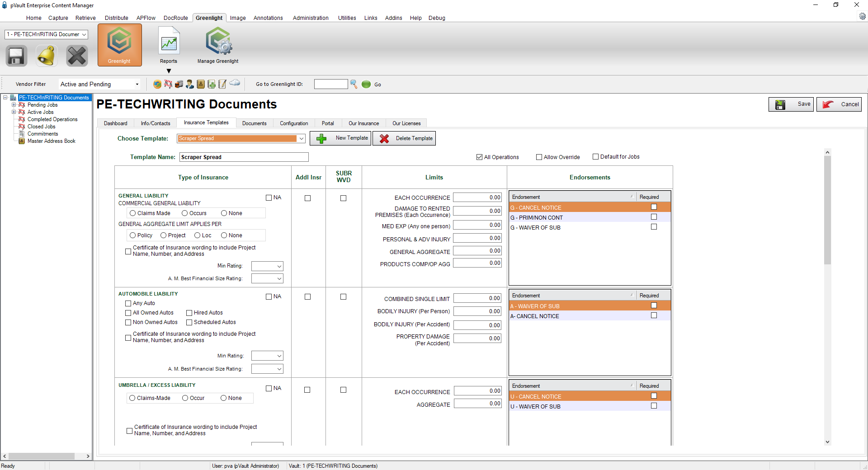Click the Save button
Screen dimensions: 868x470
[x=791, y=104]
